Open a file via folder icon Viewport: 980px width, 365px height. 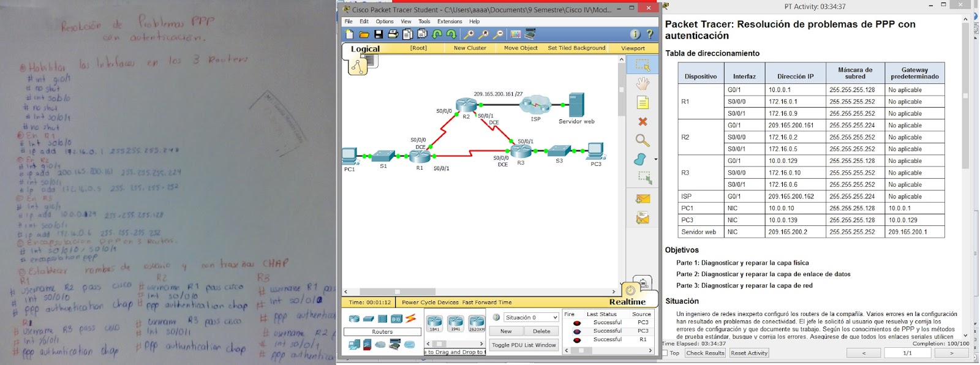pos(364,34)
